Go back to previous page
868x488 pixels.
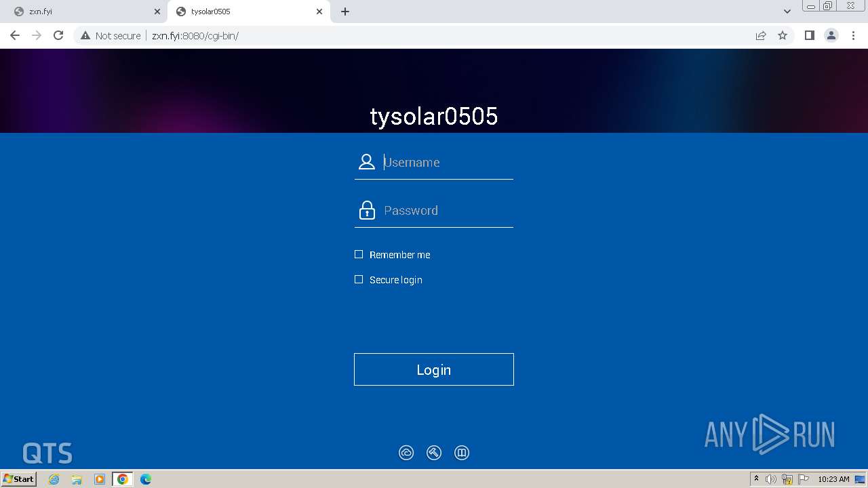click(x=15, y=35)
